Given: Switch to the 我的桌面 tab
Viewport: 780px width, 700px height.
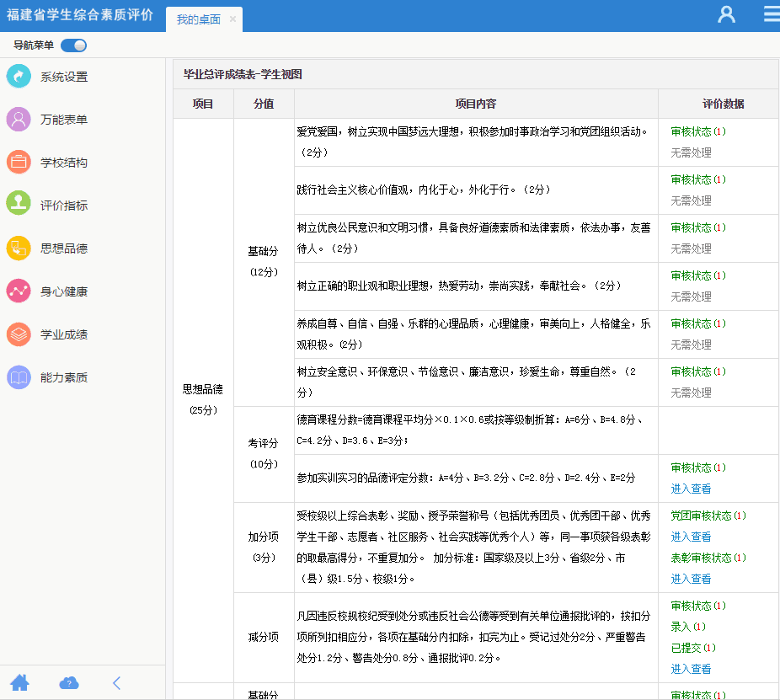Looking at the screenshot, I should (x=199, y=19).
